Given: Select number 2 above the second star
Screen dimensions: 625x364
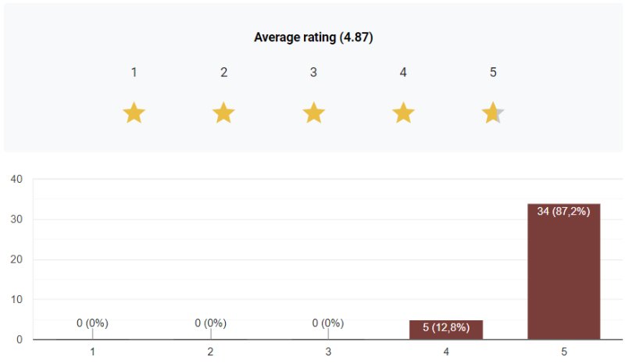Looking at the screenshot, I should (x=224, y=73).
